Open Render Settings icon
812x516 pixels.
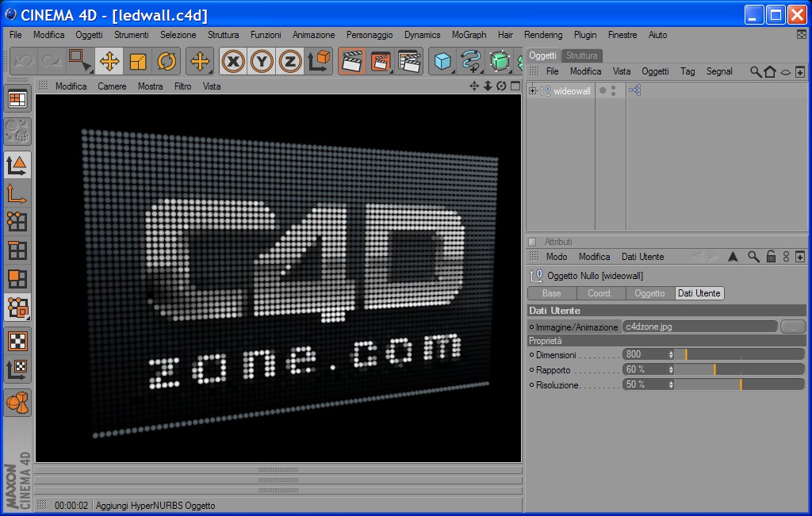click(410, 62)
